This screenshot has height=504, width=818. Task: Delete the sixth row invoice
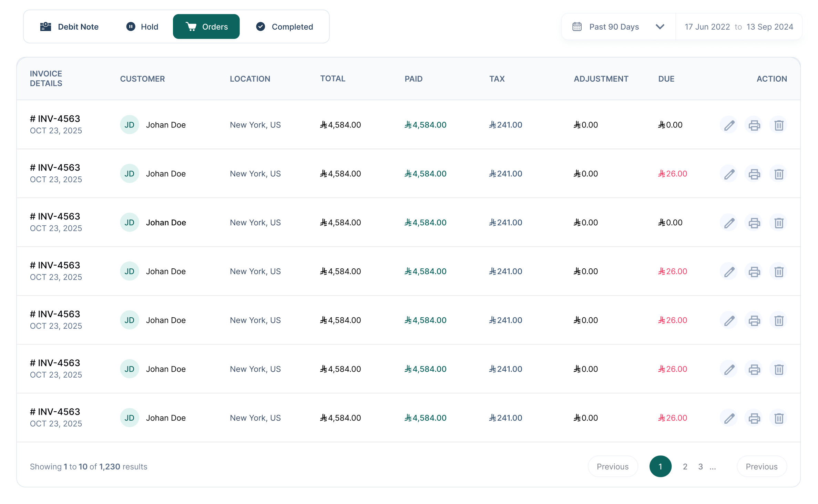pos(779,370)
